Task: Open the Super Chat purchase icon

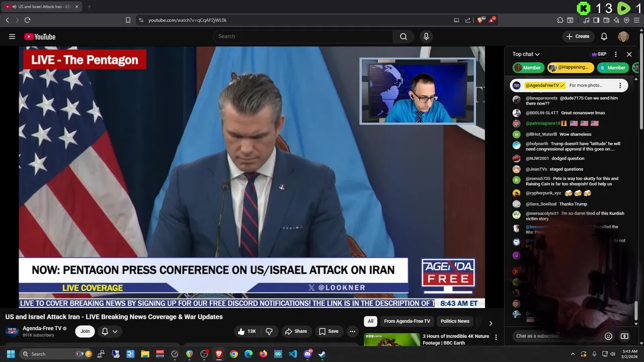Action: (624, 336)
